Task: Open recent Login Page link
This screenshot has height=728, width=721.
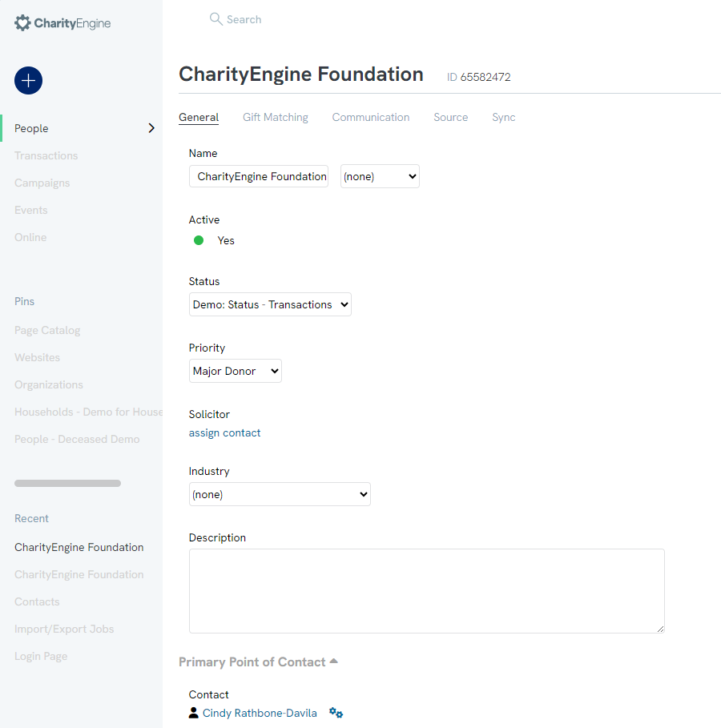Action: pos(41,657)
